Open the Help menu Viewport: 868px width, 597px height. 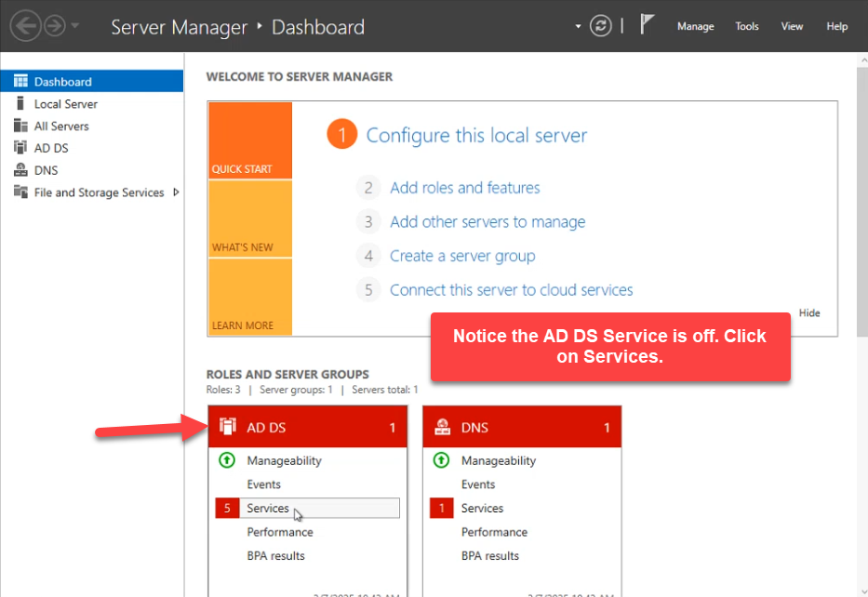pyautogui.click(x=837, y=26)
